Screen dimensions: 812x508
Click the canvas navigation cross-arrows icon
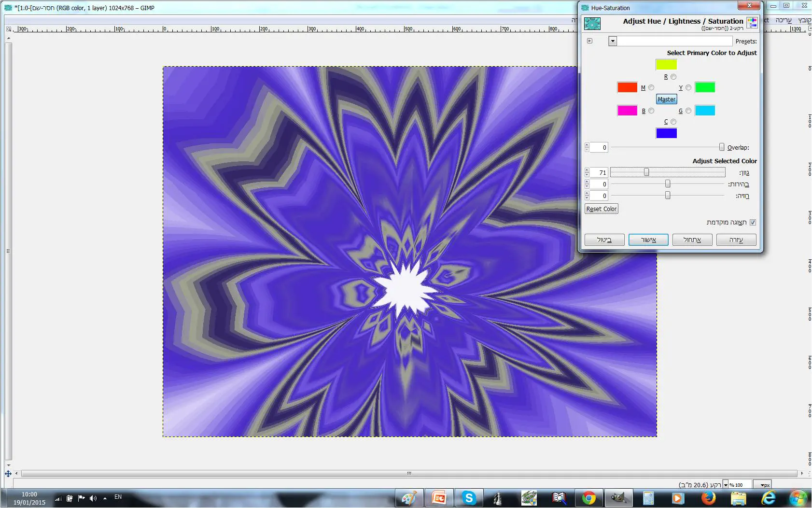click(x=8, y=474)
